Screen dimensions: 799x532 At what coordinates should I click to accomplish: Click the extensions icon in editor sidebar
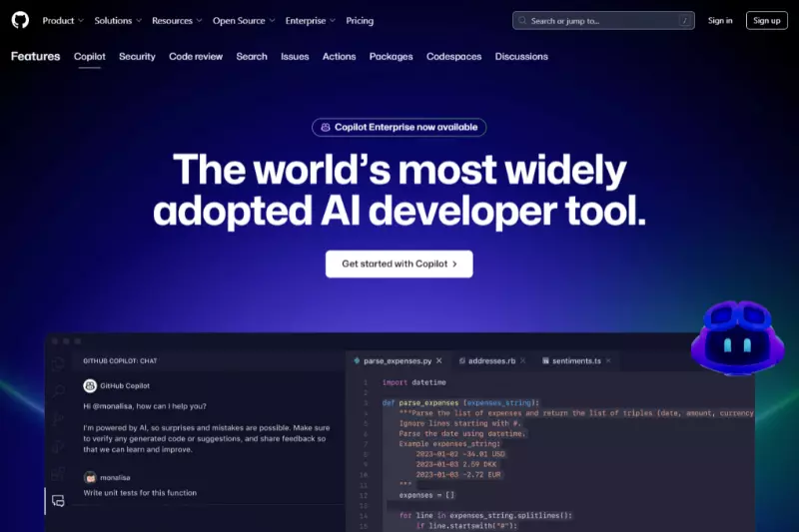coord(58,474)
